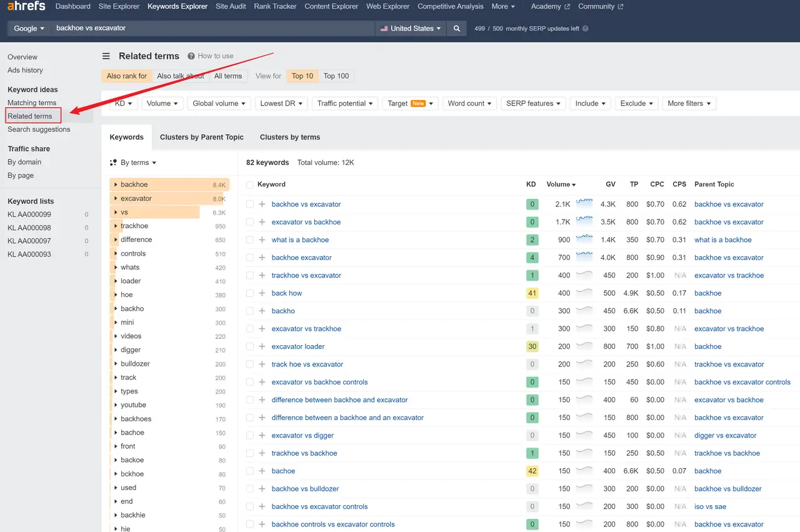Add 'excavator vs digger' with plus icon
The width and height of the screenshot is (800, 532).
point(262,436)
